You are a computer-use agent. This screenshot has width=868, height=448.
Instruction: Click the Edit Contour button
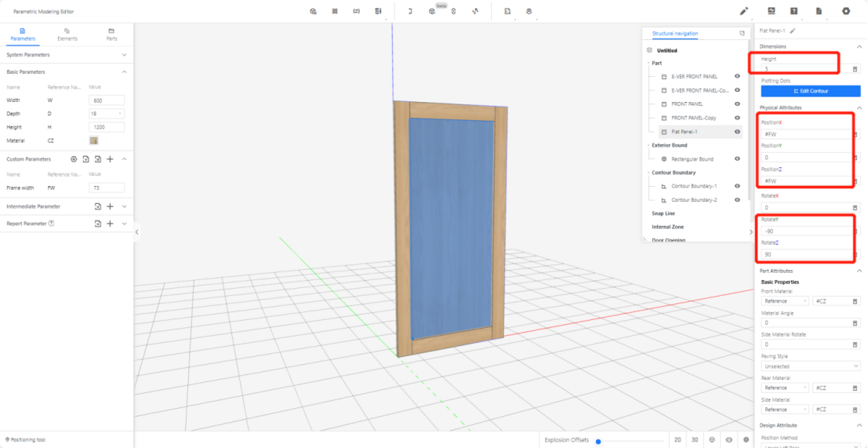810,91
